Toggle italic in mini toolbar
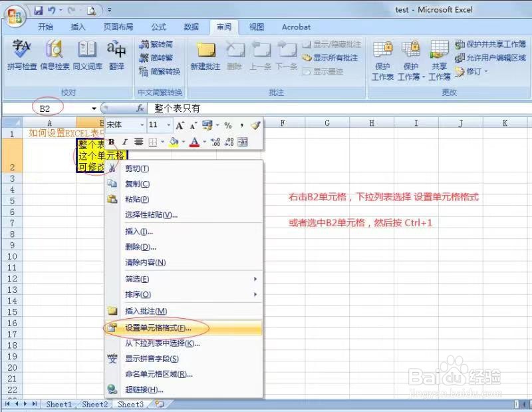The height and width of the screenshot is (412, 532). [124, 142]
